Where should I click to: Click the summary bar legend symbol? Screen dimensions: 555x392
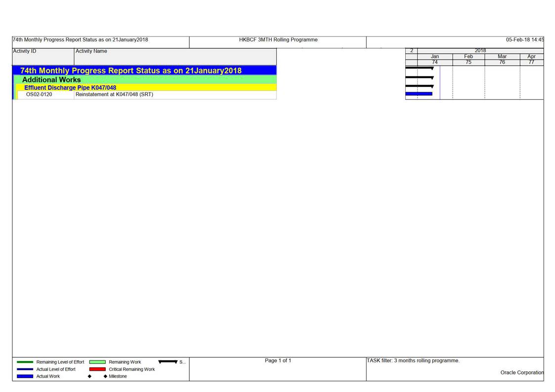point(168,362)
